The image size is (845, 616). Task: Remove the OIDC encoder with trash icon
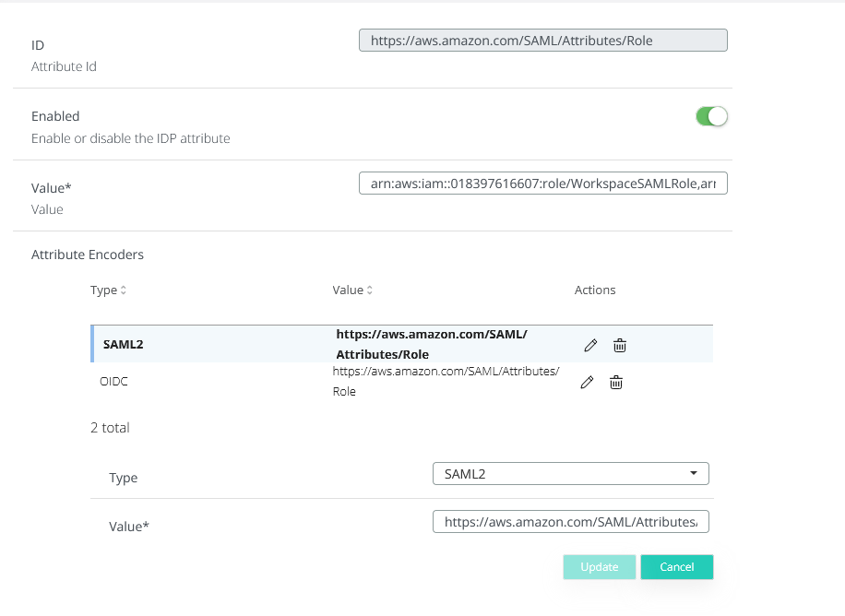click(x=616, y=382)
